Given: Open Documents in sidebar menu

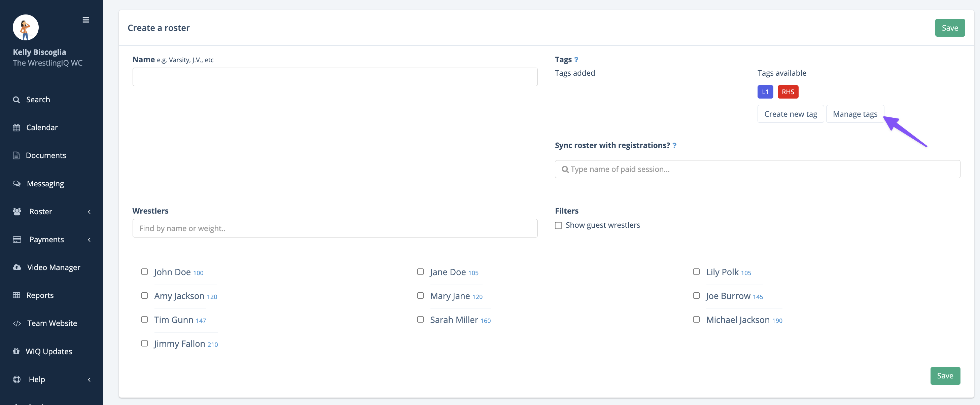Looking at the screenshot, I should (x=46, y=155).
